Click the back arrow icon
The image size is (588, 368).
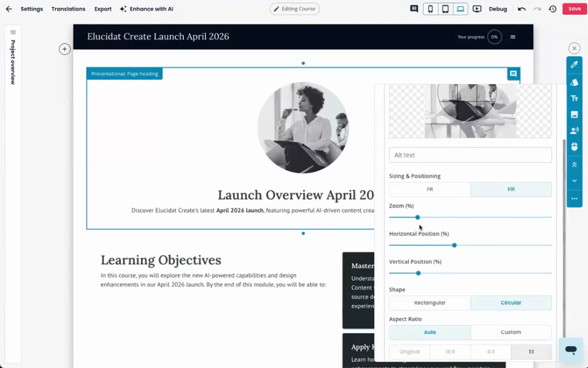[x=8, y=9]
